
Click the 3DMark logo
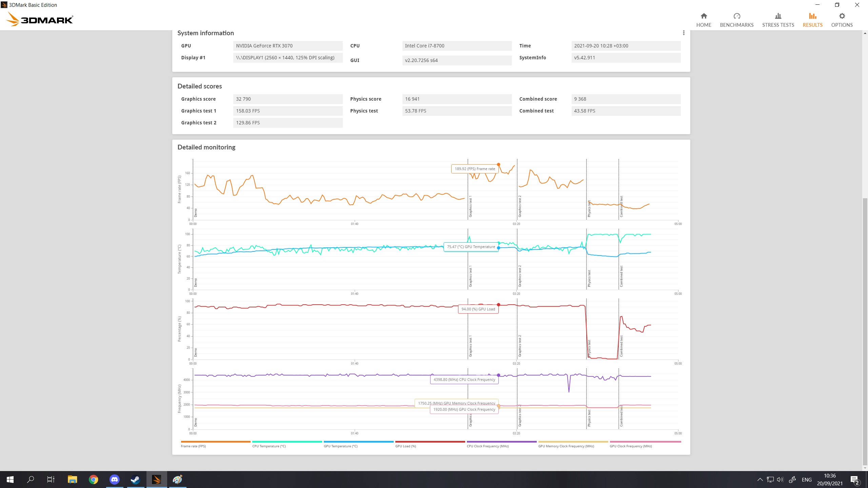pyautogui.click(x=40, y=19)
